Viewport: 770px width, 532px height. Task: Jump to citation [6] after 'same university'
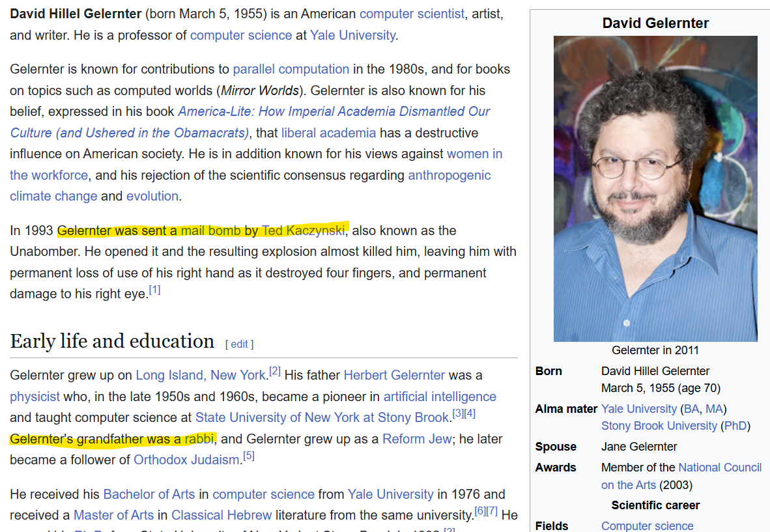(x=480, y=511)
